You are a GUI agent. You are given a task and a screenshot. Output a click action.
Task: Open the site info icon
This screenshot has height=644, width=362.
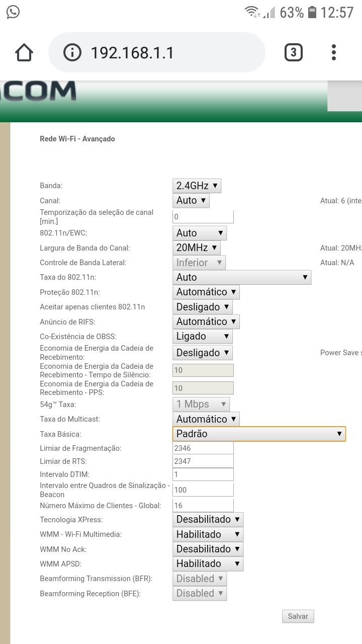pos(72,52)
